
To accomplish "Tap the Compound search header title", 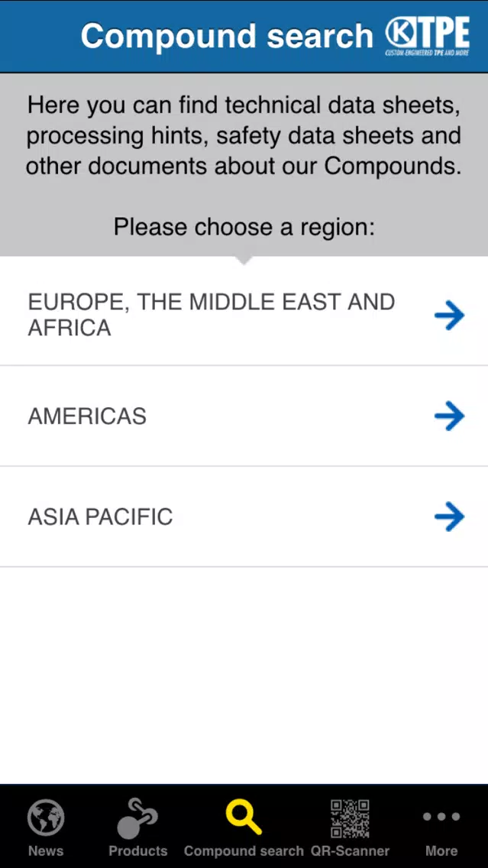I will pos(227,36).
